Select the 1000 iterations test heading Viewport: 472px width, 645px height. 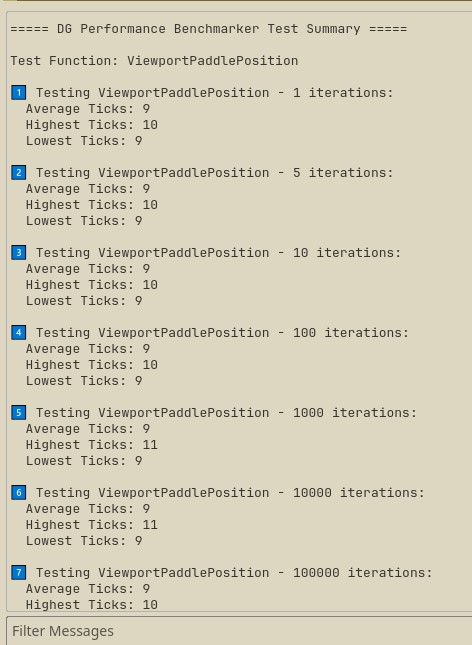pos(226,413)
